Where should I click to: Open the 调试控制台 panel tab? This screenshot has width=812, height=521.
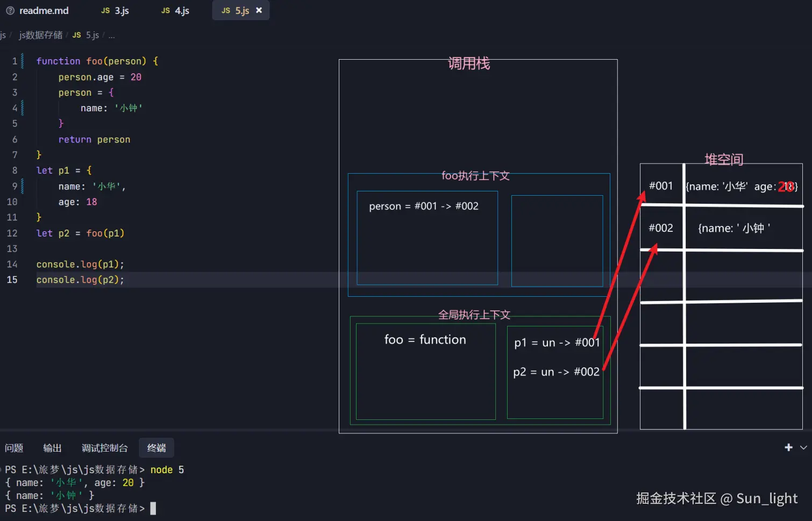point(104,447)
